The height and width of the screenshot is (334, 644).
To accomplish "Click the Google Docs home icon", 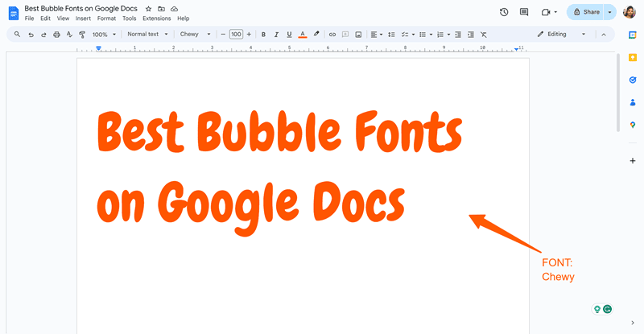I will tap(14, 13).
